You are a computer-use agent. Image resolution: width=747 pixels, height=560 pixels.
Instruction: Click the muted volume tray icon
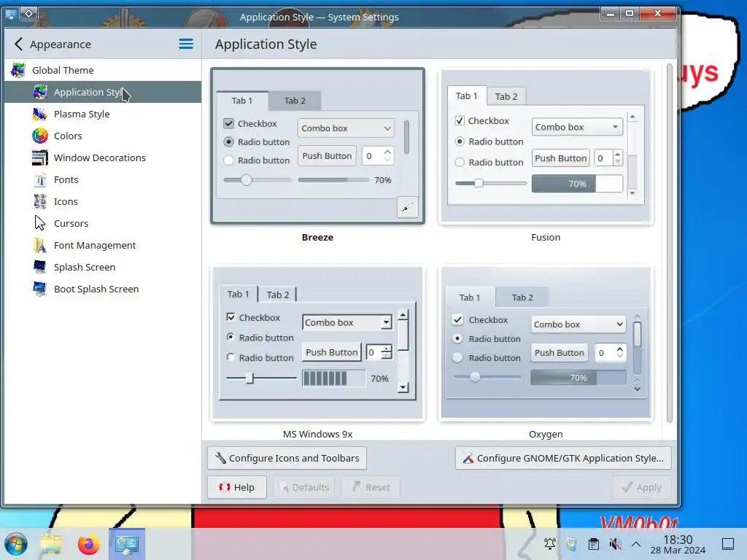point(616,544)
